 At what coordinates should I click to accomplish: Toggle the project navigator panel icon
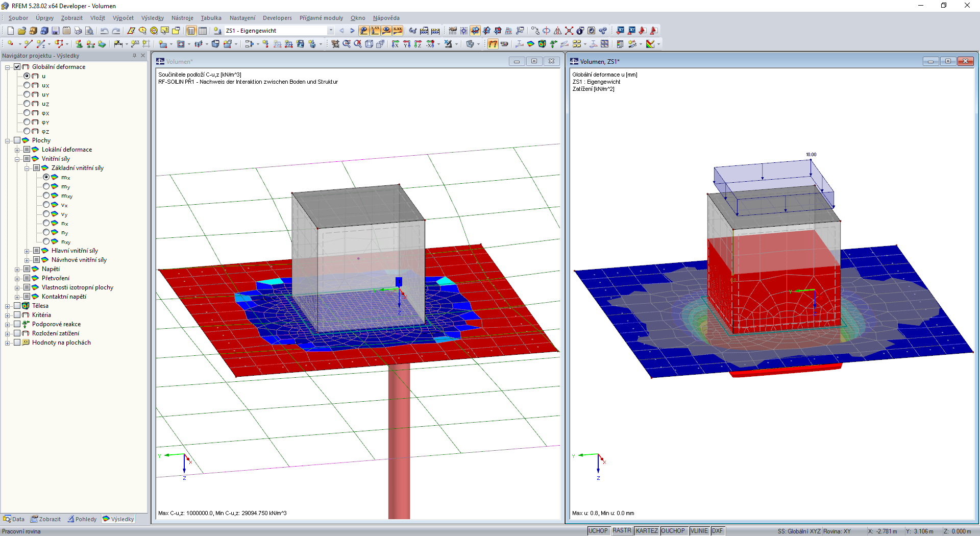click(191, 31)
